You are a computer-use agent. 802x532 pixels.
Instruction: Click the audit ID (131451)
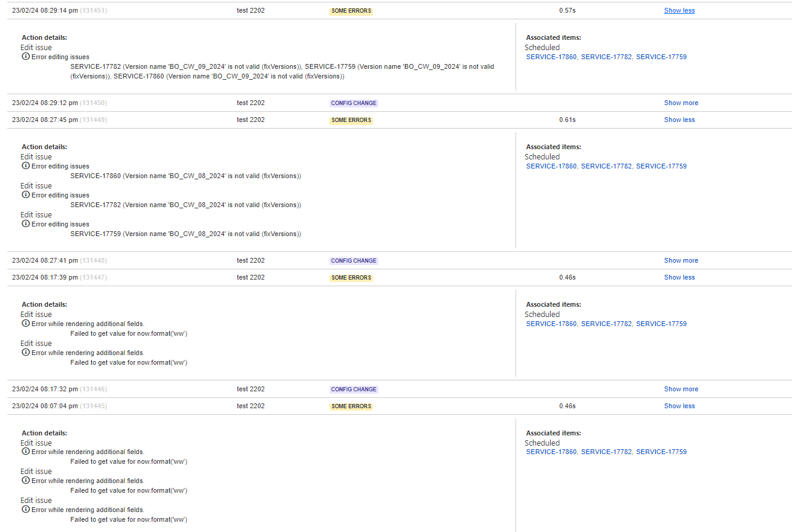tap(94, 11)
